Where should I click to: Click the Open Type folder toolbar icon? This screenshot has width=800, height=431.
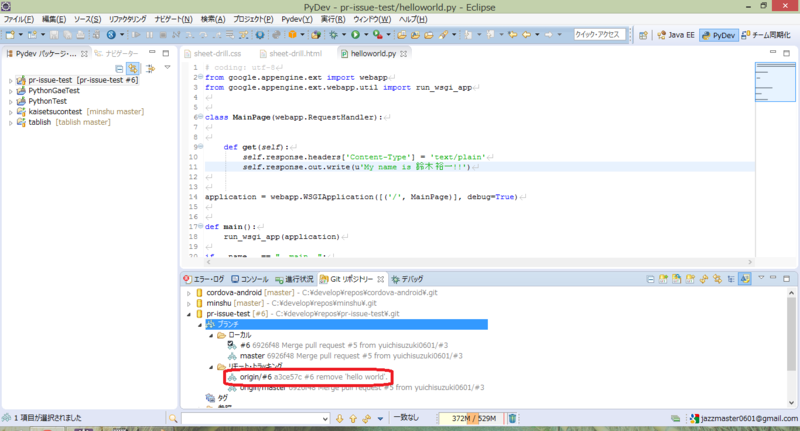coord(402,35)
